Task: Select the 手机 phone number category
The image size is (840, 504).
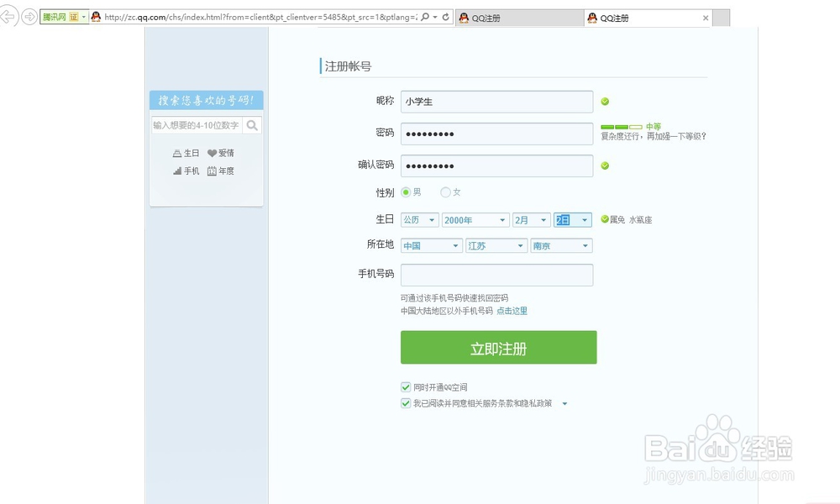Action: 186,171
